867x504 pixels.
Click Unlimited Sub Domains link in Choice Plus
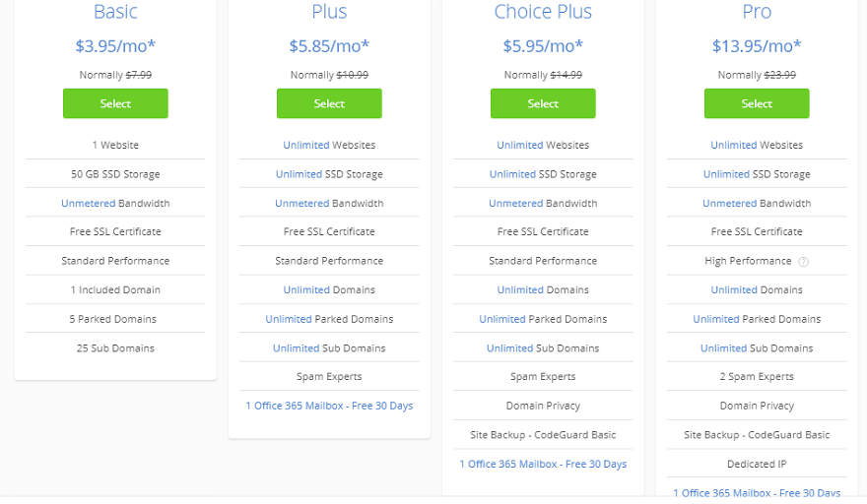[510, 347]
